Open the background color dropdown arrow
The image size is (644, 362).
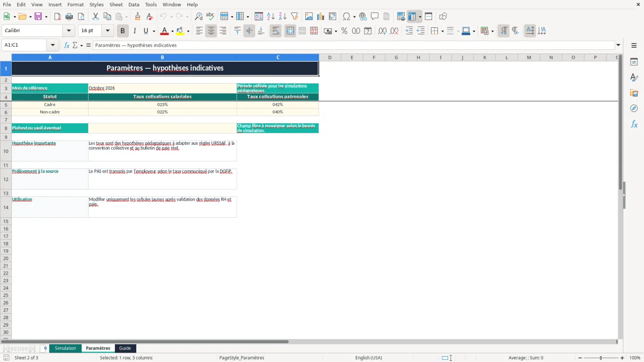click(x=188, y=31)
